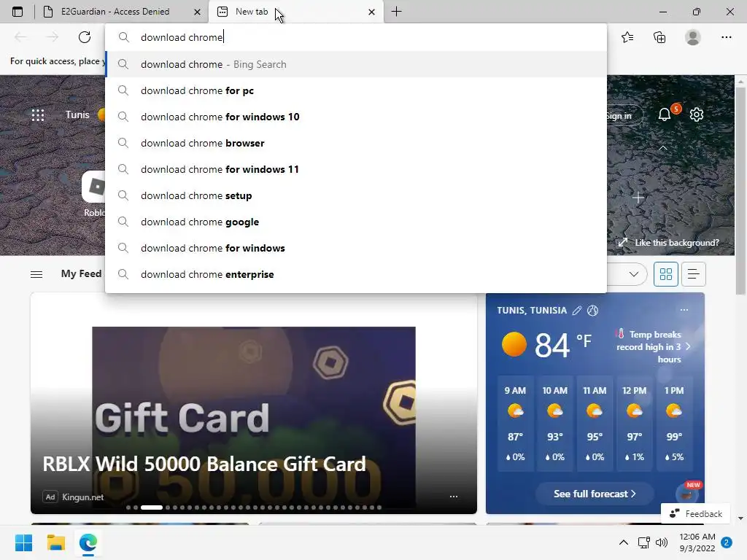Add a quick link with plus icon
The height and width of the screenshot is (560, 747).
[x=638, y=197]
